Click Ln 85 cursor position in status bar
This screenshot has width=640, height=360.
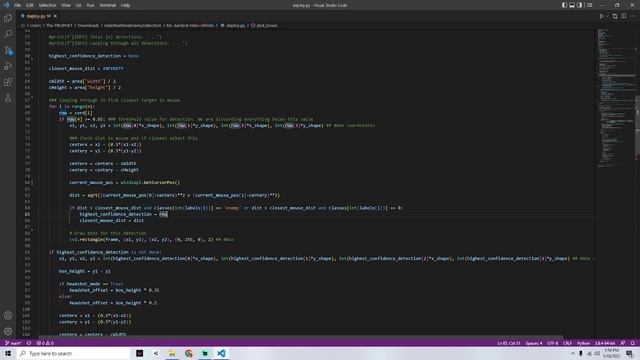(509, 343)
